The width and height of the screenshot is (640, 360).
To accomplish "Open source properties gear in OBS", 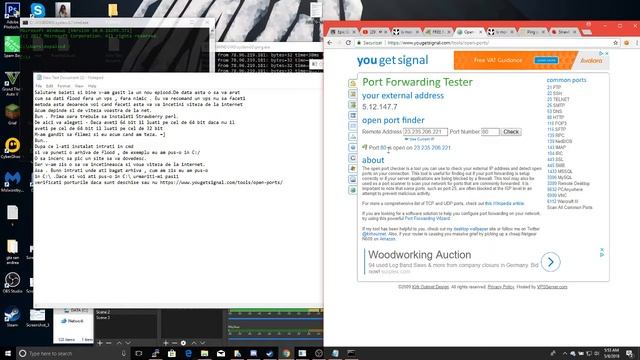I will (183, 343).
